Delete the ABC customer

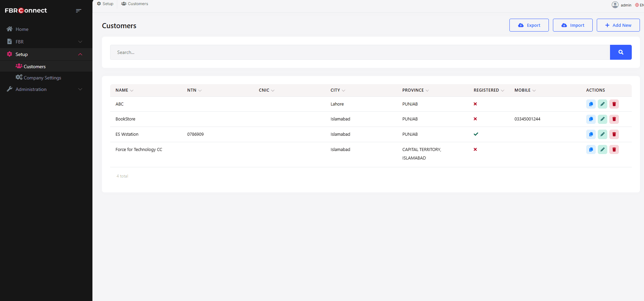click(614, 104)
